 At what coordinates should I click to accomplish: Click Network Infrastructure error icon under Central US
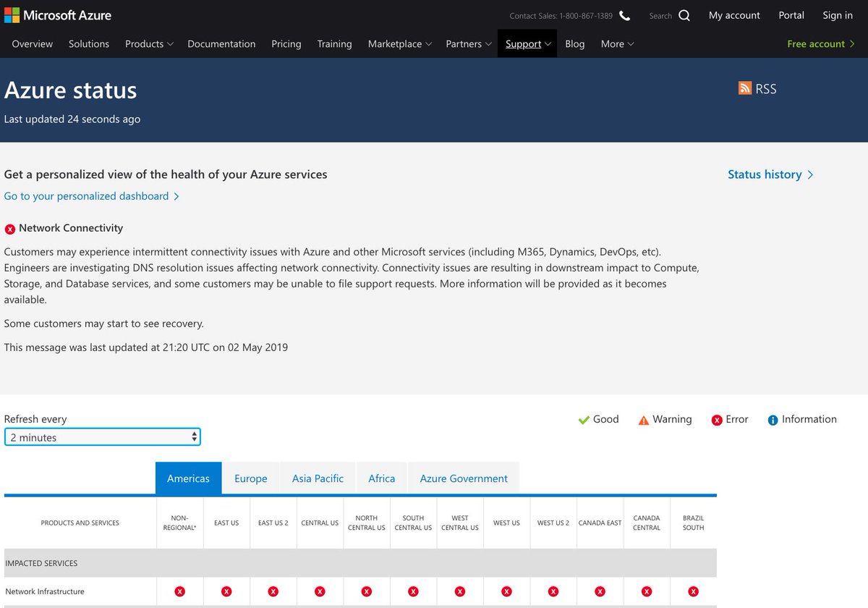click(320, 591)
